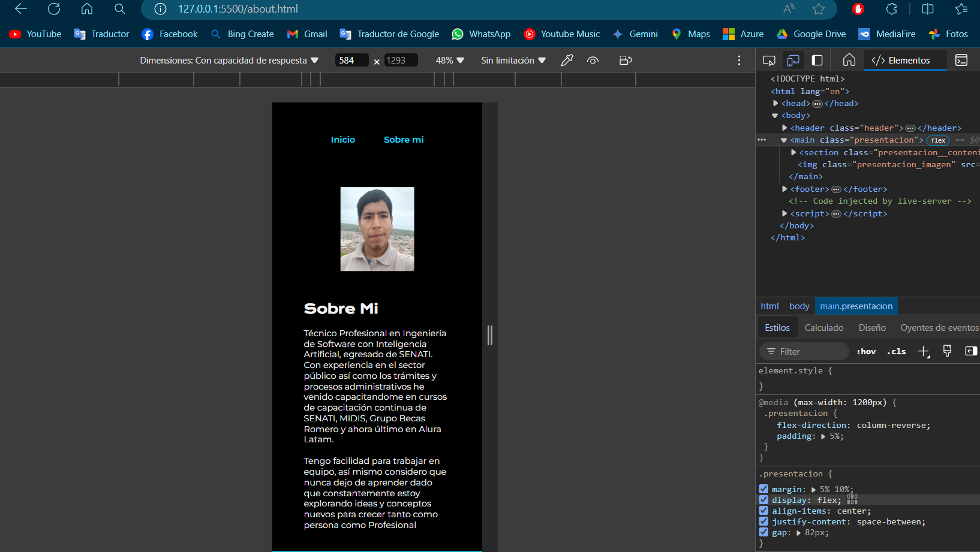Open the 48% zoom dropdown
The width and height of the screenshot is (980, 552).
click(450, 61)
